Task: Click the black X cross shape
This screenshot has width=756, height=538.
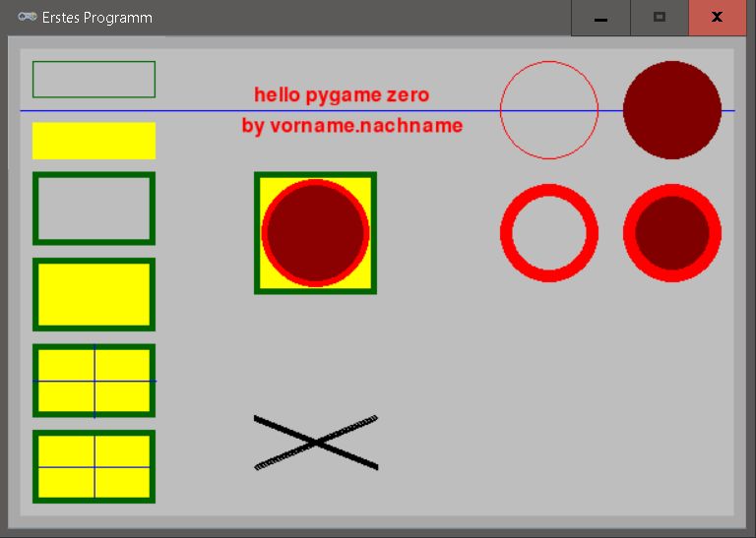Action: pos(316,443)
